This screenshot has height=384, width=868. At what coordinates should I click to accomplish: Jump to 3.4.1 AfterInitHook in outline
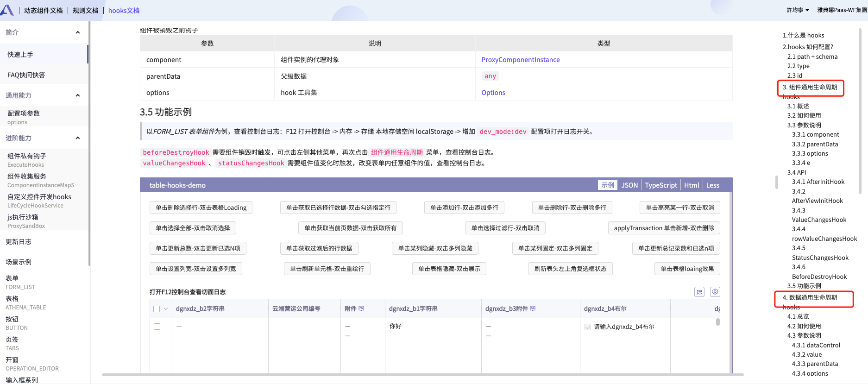pyautogui.click(x=818, y=182)
